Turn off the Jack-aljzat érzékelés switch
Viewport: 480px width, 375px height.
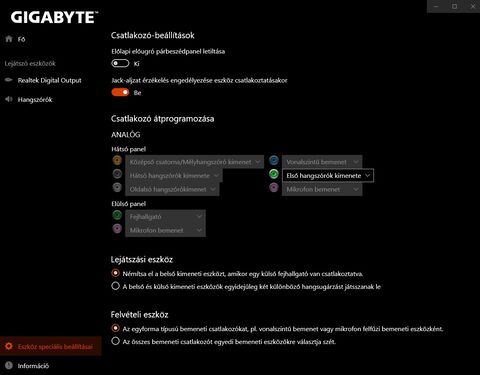tap(120, 92)
